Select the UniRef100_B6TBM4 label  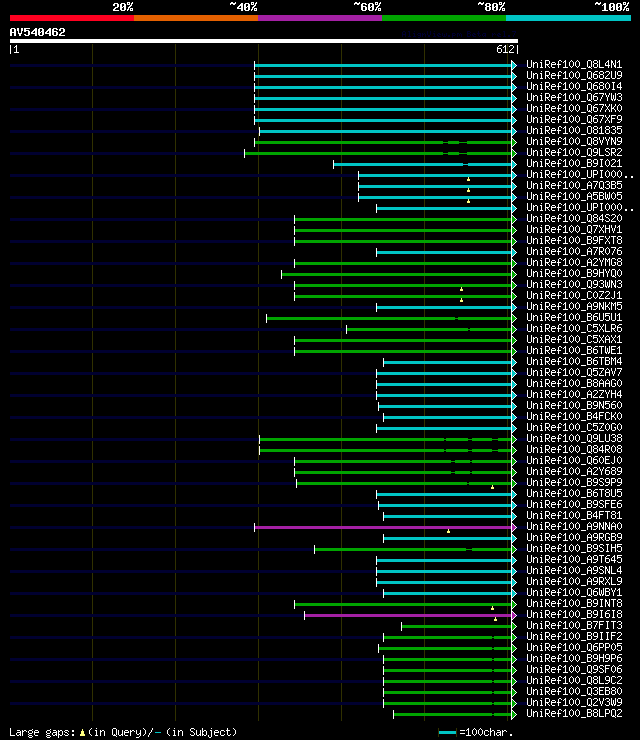(x=574, y=362)
